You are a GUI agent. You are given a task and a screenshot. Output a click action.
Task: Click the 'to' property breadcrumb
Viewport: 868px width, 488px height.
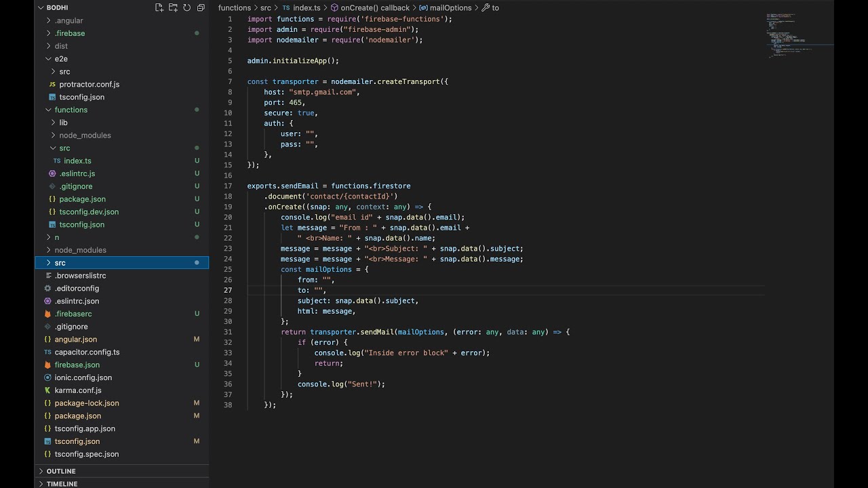(x=495, y=8)
